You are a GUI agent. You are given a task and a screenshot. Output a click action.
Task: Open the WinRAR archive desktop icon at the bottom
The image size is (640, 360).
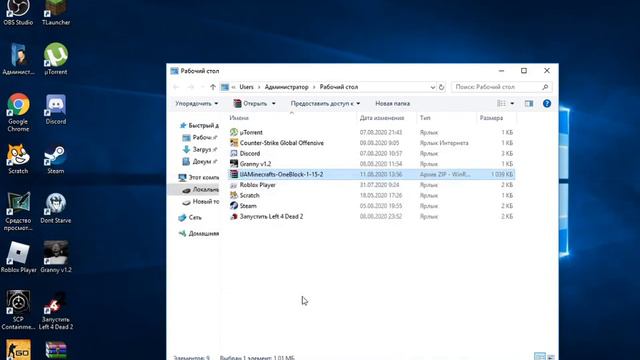pyautogui.click(x=56, y=350)
